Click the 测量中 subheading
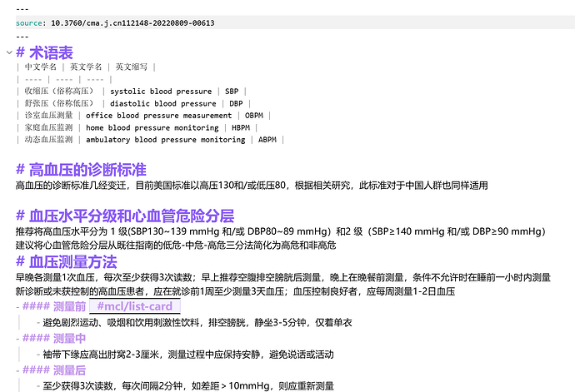This screenshot has width=575, height=392. coord(69,338)
